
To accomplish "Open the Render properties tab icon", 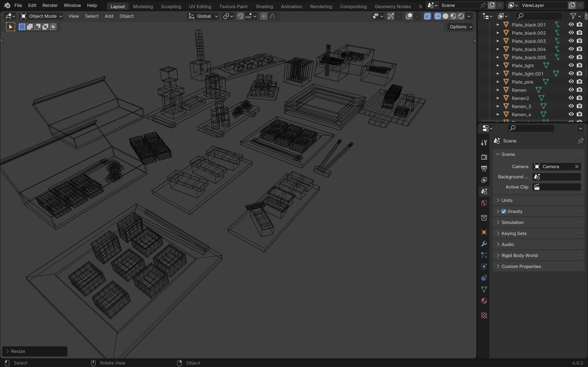I will [484, 157].
